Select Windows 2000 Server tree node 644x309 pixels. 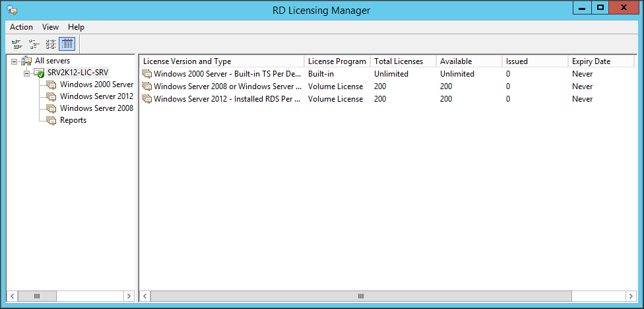tap(96, 85)
